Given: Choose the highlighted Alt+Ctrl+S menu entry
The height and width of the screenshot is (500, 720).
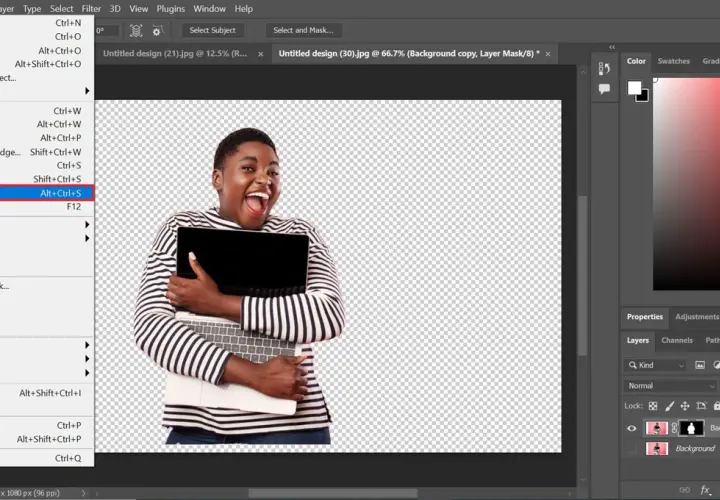Looking at the screenshot, I should click(47, 193).
